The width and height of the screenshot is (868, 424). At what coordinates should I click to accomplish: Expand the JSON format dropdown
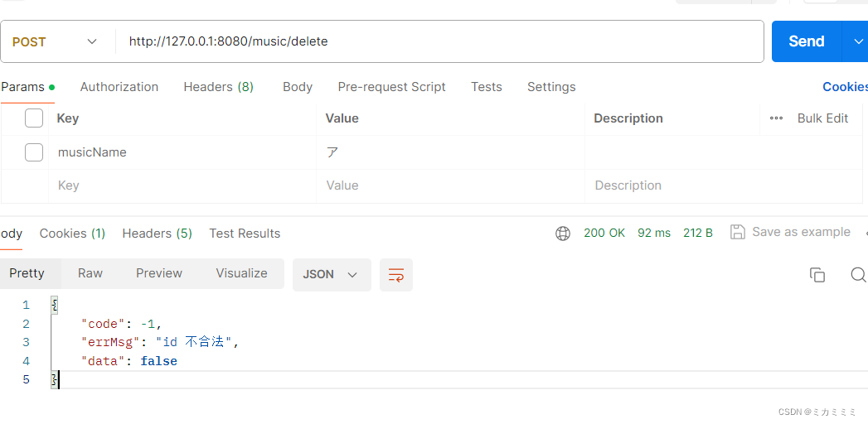click(331, 275)
